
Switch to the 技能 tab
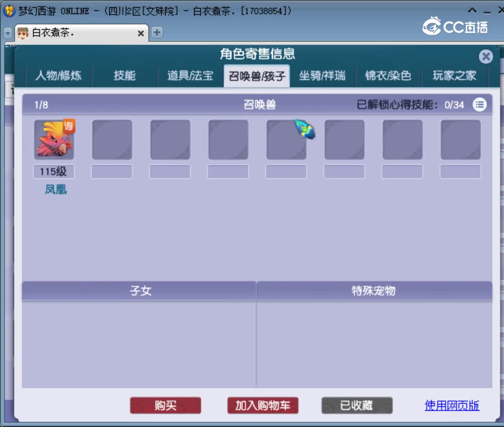click(x=124, y=76)
